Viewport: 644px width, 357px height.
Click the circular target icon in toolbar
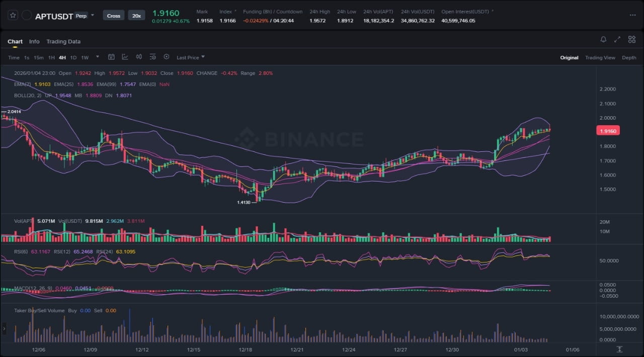[x=167, y=57]
